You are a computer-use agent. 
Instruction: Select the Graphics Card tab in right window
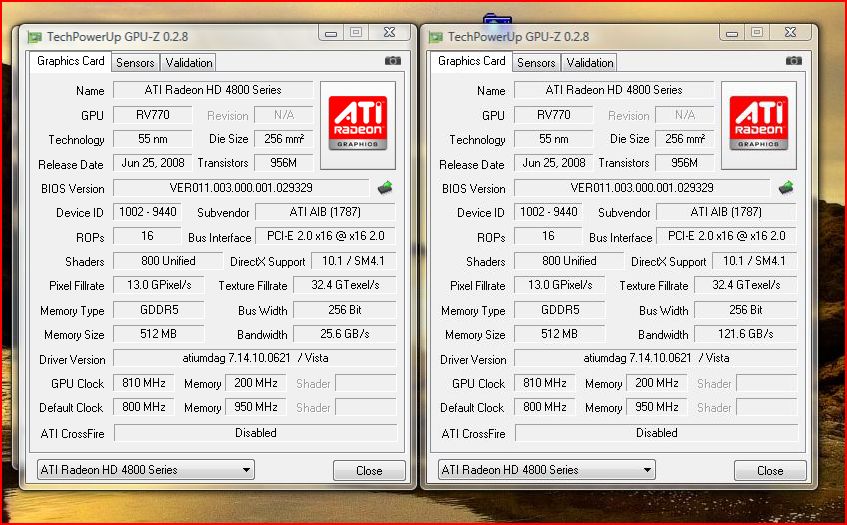[471, 61]
